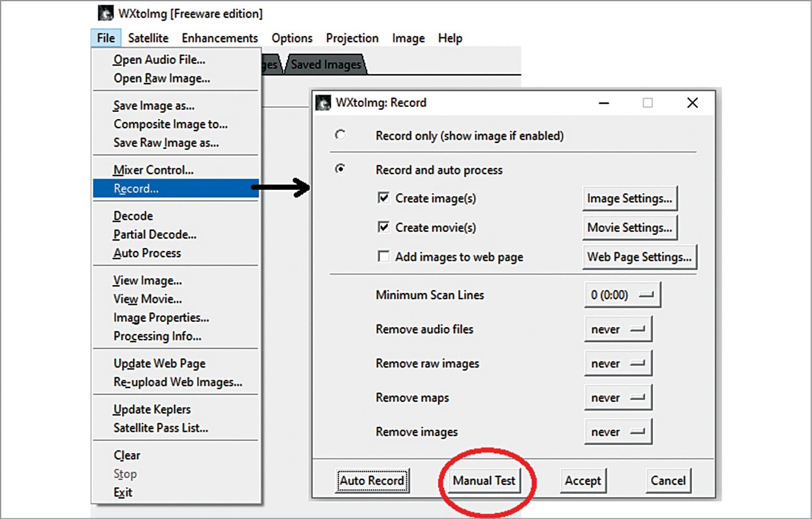Open Image Settings from Record dialog
This screenshot has width=812, height=519.
(630, 198)
